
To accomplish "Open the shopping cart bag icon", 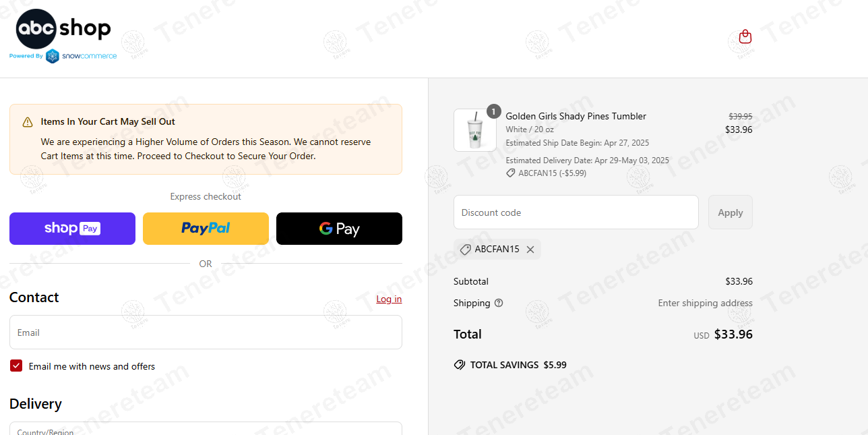I will 745,36.
